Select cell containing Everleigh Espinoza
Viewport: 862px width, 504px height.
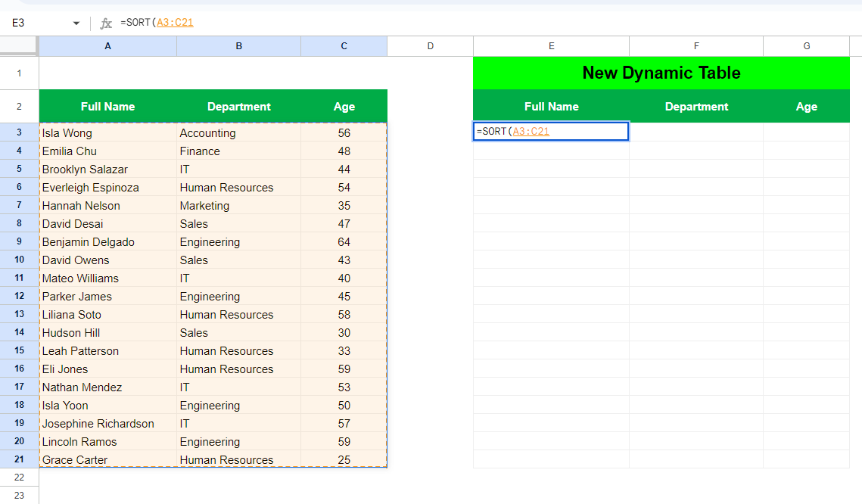click(107, 188)
